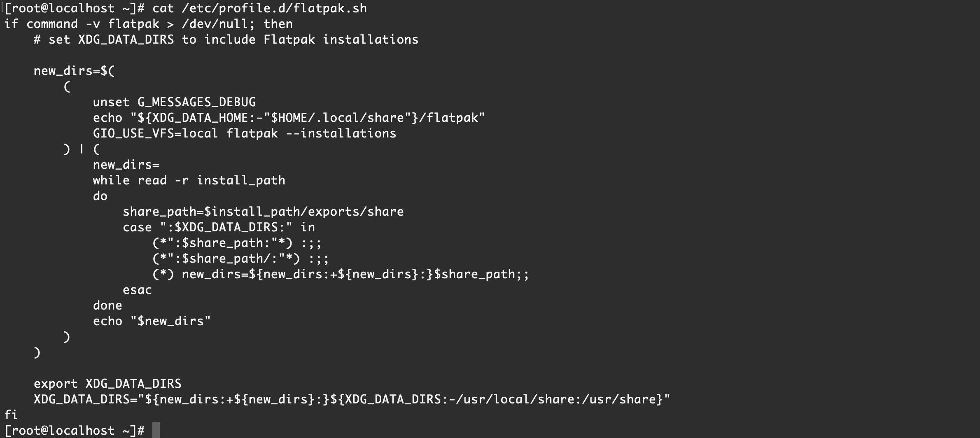
Task: Click the 'unset' command word
Action: click(x=111, y=102)
